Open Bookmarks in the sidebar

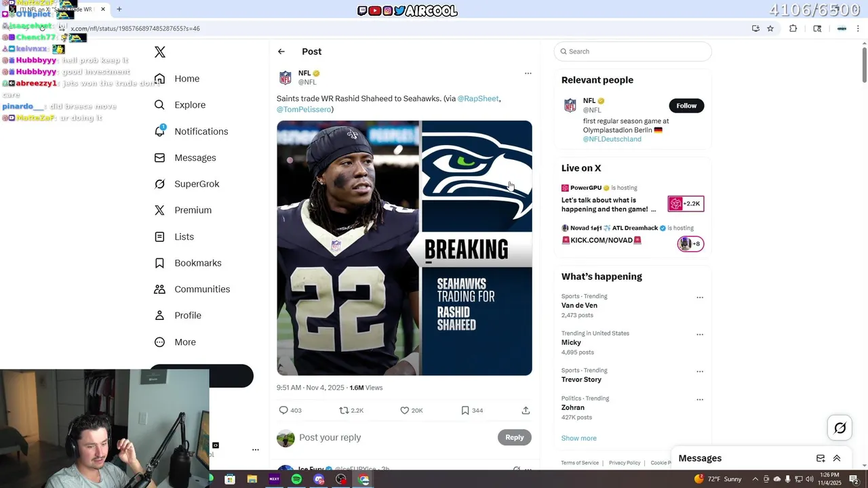coord(187,263)
